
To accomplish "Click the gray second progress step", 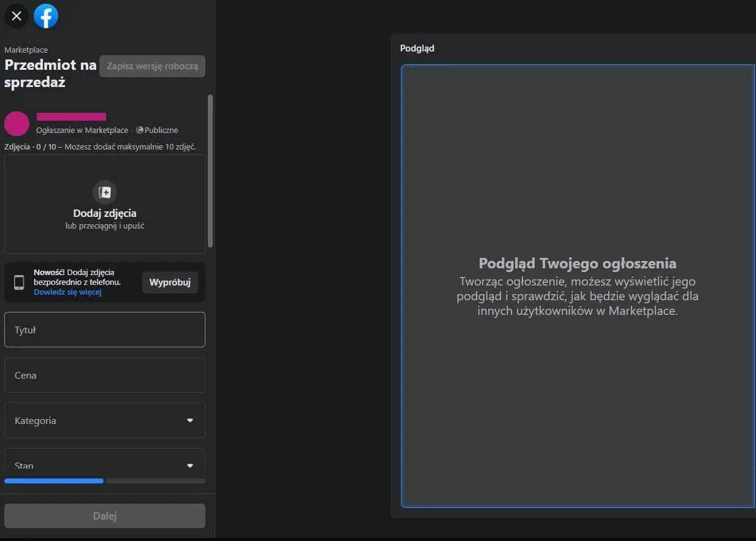I will click(x=156, y=481).
